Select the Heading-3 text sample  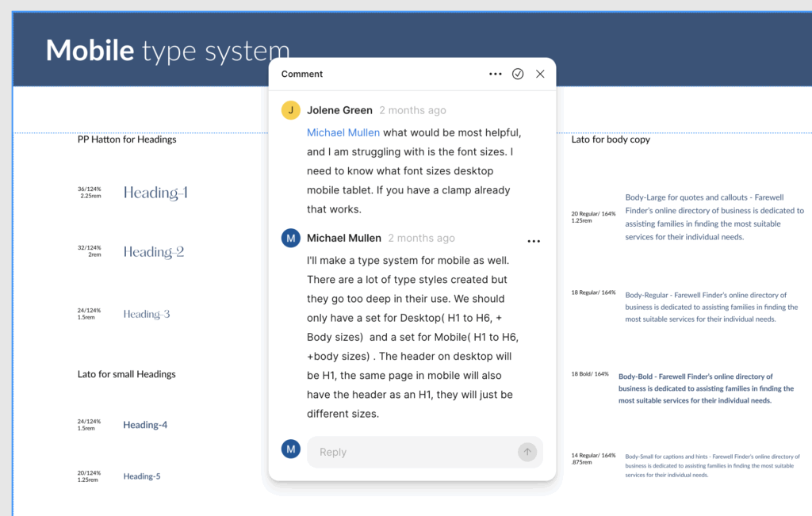tap(147, 314)
